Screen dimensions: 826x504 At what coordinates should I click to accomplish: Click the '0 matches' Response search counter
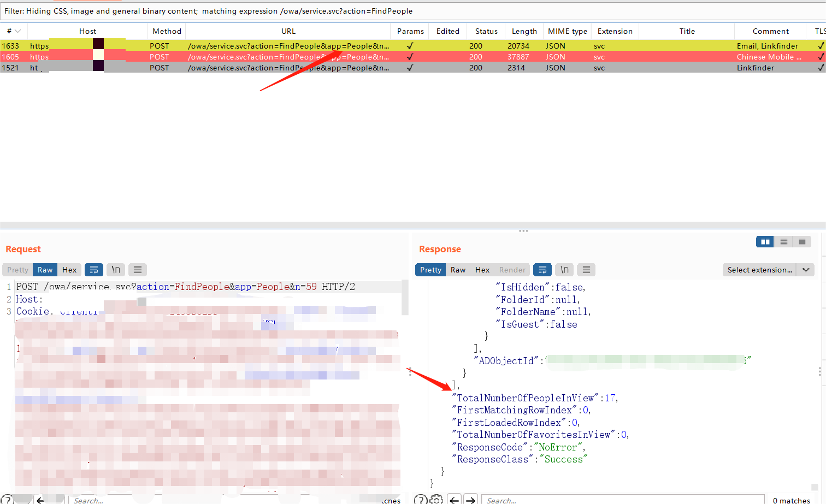[x=791, y=500]
